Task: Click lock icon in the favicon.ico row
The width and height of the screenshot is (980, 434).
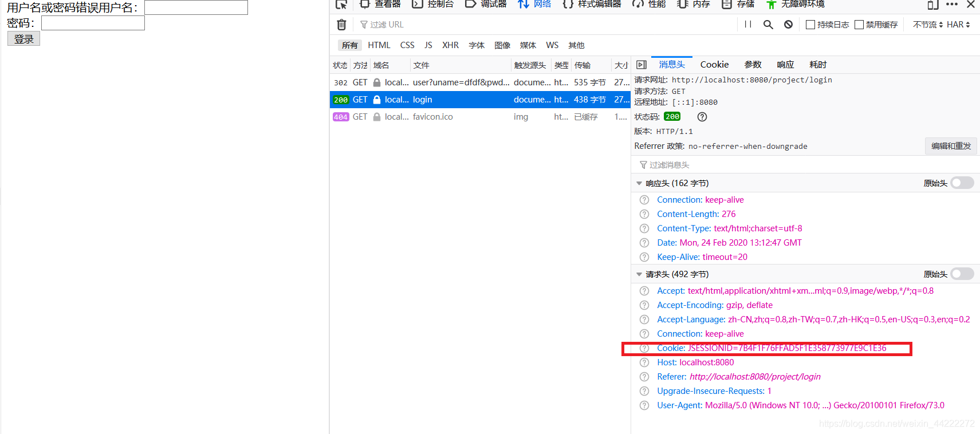Action: point(377,117)
